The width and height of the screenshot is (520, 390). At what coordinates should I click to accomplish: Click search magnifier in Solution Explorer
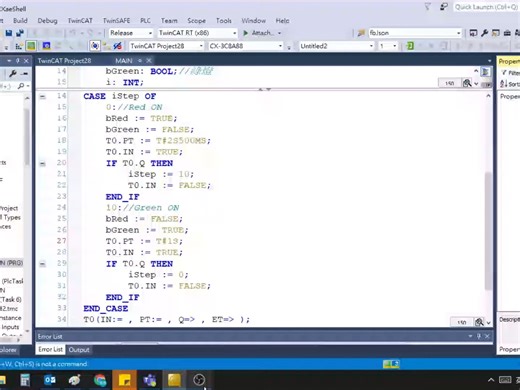click(x=21, y=86)
